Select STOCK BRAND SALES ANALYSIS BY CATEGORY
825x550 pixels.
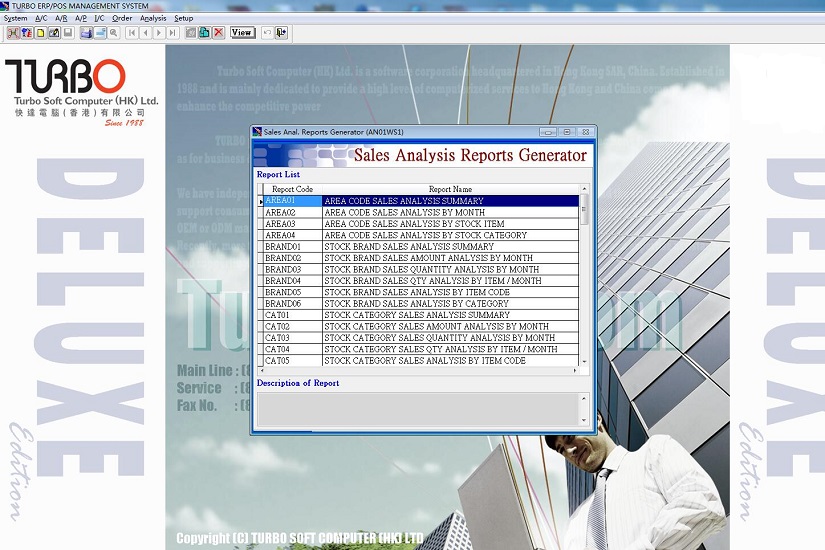click(x=450, y=304)
